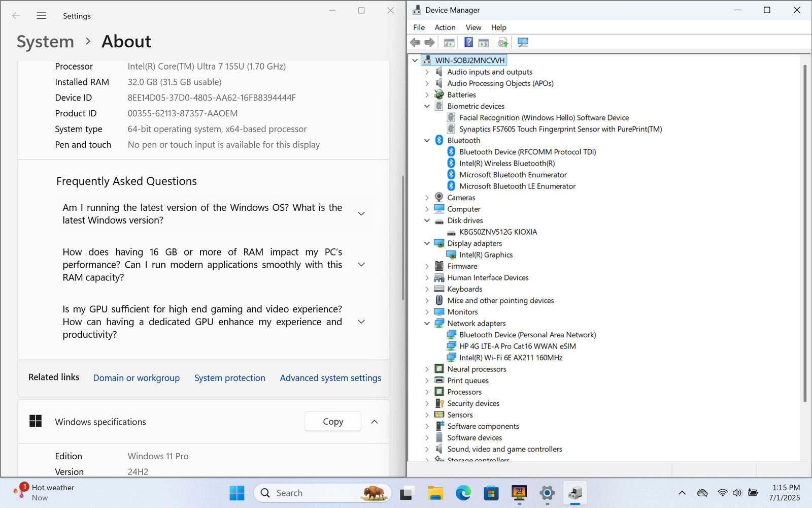Expand the Cameras device category
The image size is (812, 508).
[x=427, y=198]
